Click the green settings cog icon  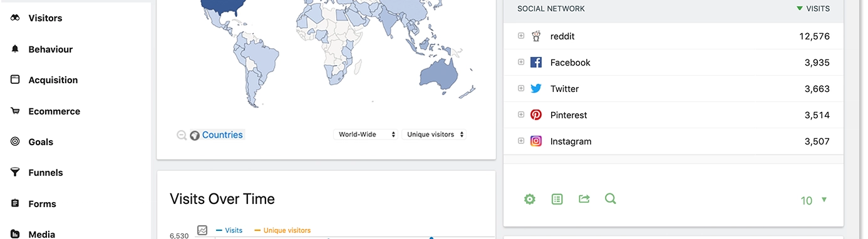tap(530, 200)
